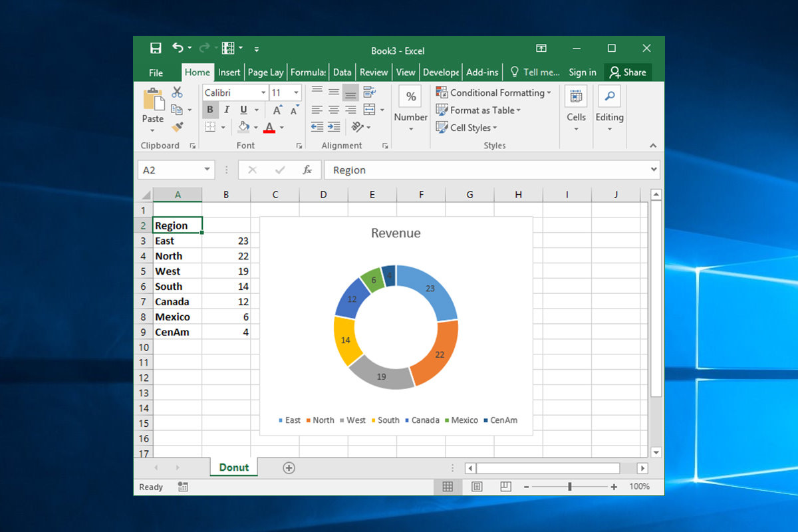Screen dimensions: 798x532
Task: Open the font size dropdown
Action: pyautogui.click(x=296, y=92)
